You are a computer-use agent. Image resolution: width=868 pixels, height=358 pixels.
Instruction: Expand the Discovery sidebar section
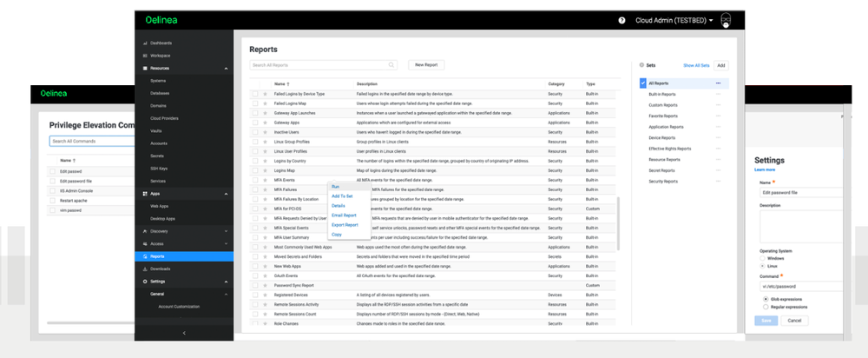(x=226, y=231)
